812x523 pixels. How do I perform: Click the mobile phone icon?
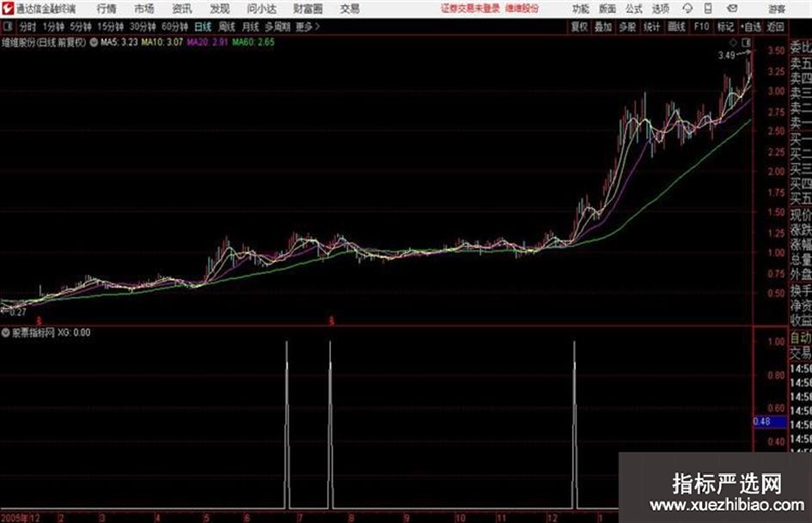pos(708,9)
